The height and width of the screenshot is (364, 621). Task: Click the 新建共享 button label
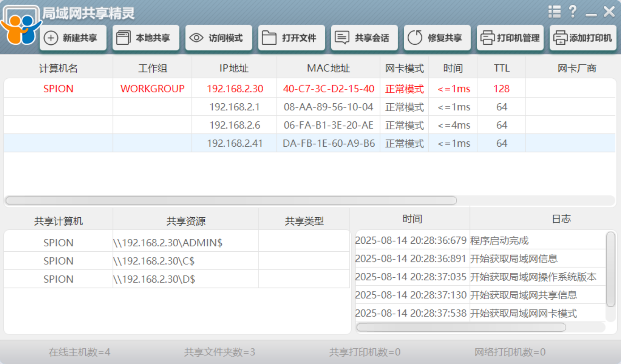click(x=80, y=38)
